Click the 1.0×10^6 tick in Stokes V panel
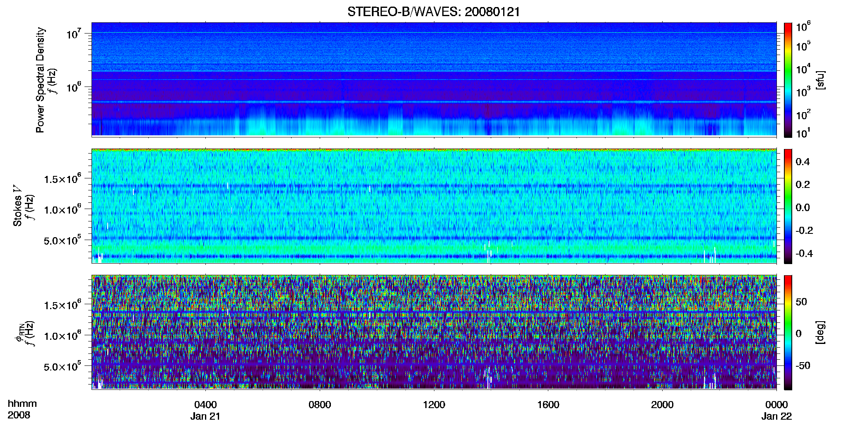The width and height of the screenshot is (868, 447). tap(62, 209)
